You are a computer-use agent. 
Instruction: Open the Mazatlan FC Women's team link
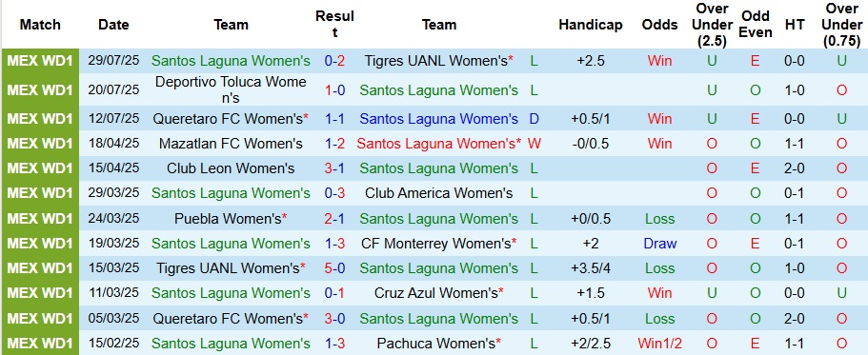click(231, 144)
